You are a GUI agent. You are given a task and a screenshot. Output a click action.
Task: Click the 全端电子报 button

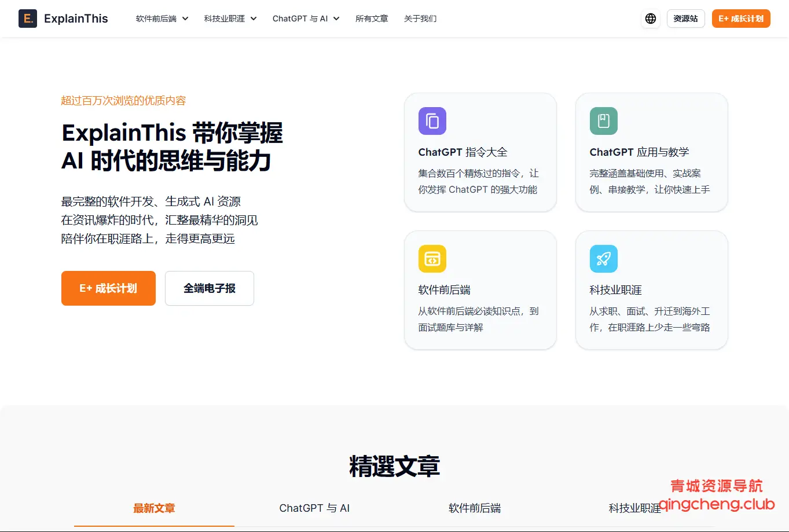[x=210, y=288]
